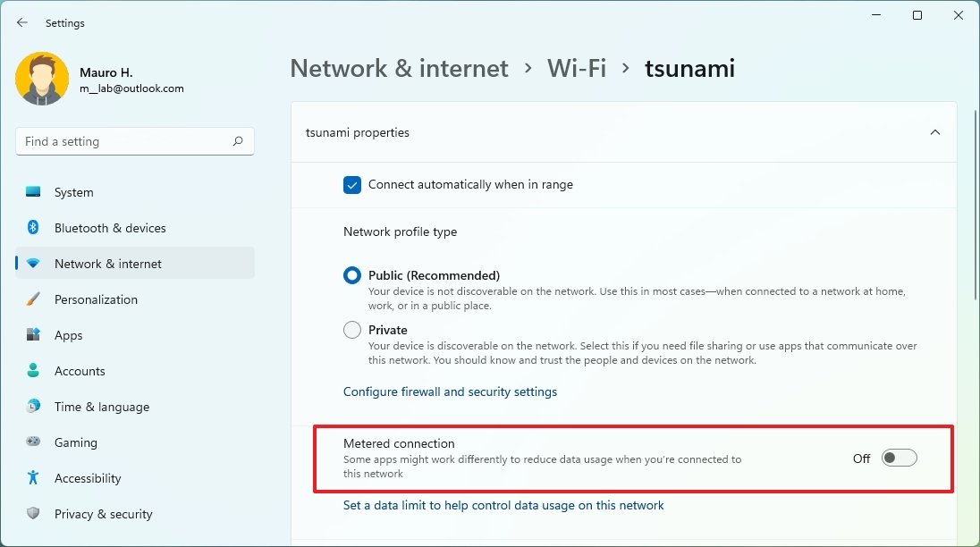980x547 pixels.
Task: Go to Network & internet via breadcrumb
Action: click(399, 68)
